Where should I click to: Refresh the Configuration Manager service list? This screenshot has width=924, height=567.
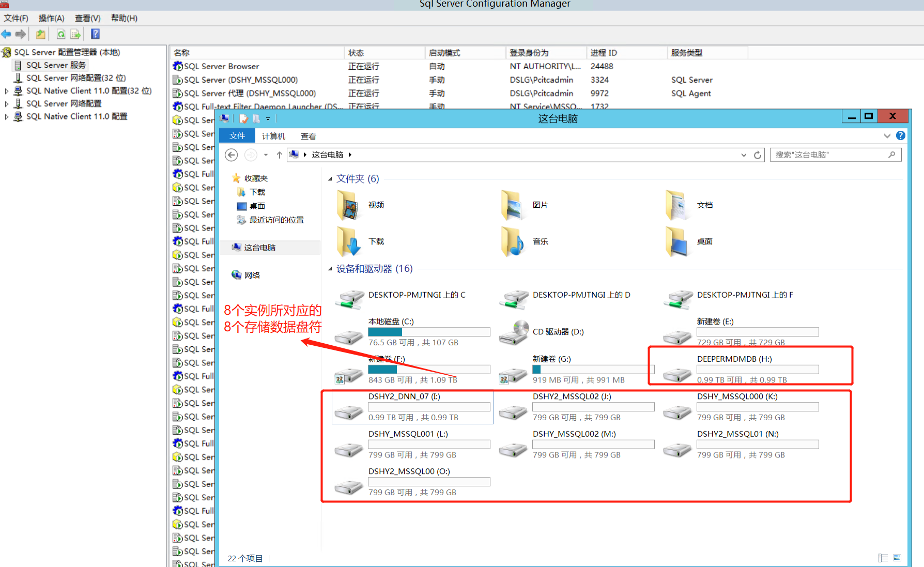tap(61, 34)
